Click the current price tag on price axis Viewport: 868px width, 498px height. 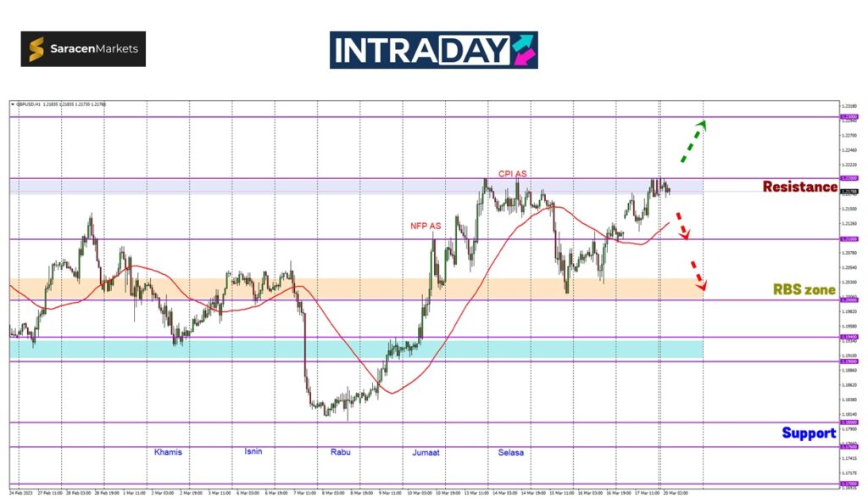pos(849,192)
